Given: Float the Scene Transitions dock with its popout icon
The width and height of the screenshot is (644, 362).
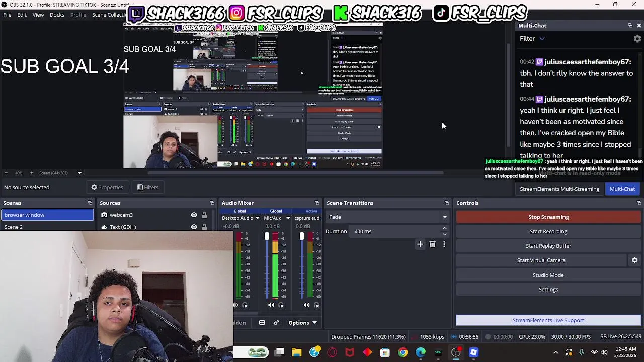Looking at the screenshot, I should click(446, 203).
